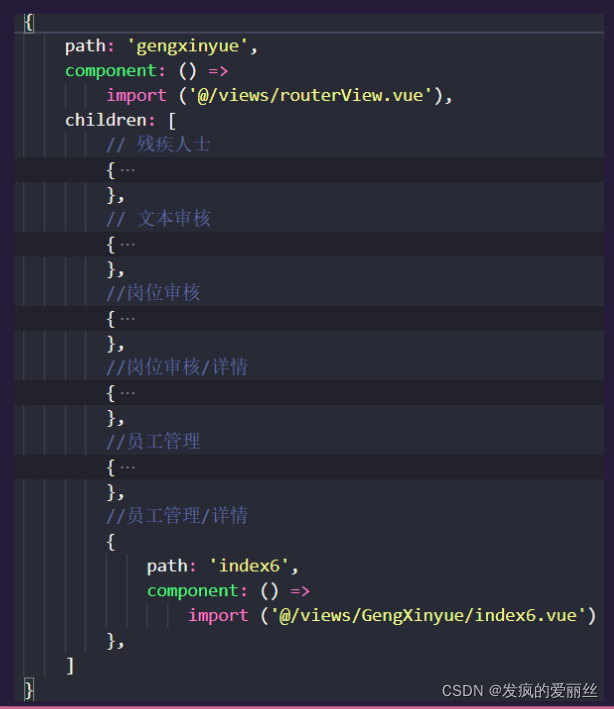Click the '@/views/routerView.vue' import path
The image size is (614, 709).
pyautogui.click(x=311, y=95)
